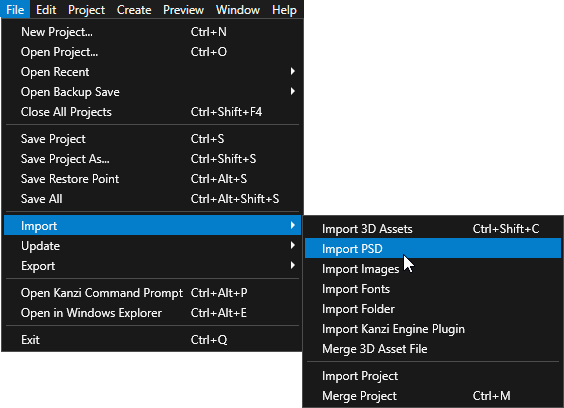Choose Open in Windows Explorer
Image resolution: width=564 pixels, height=408 pixels.
click(x=153, y=313)
